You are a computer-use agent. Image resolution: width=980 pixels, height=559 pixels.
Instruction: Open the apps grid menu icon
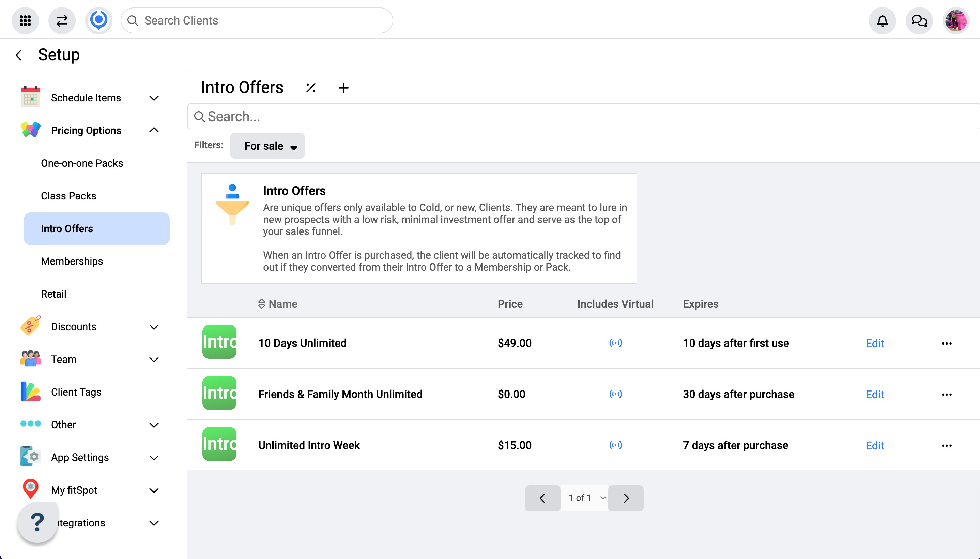tap(25, 20)
